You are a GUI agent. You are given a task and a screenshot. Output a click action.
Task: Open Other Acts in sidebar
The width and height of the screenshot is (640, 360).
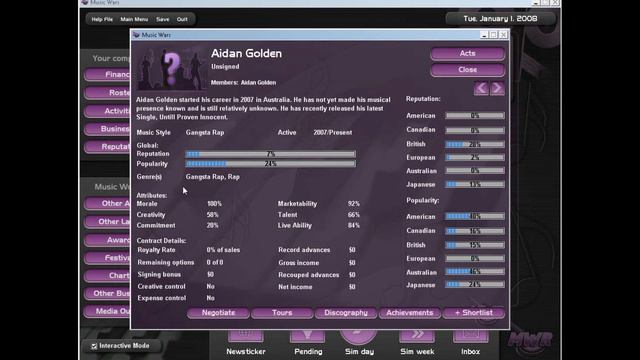coord(107,203)
